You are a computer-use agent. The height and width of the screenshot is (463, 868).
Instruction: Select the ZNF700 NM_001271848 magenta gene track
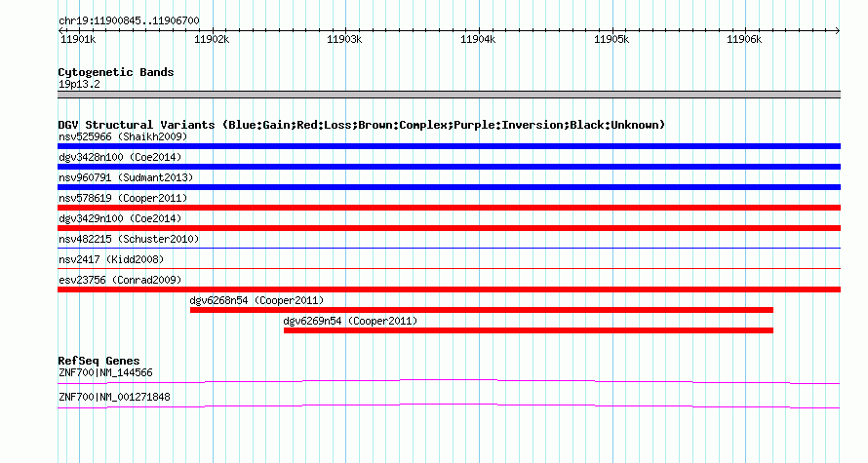pos(449,406)
